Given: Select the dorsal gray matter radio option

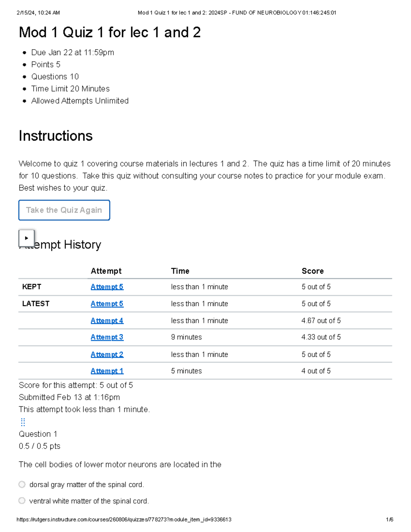Looking at the screenshot, I should [22, 484].
